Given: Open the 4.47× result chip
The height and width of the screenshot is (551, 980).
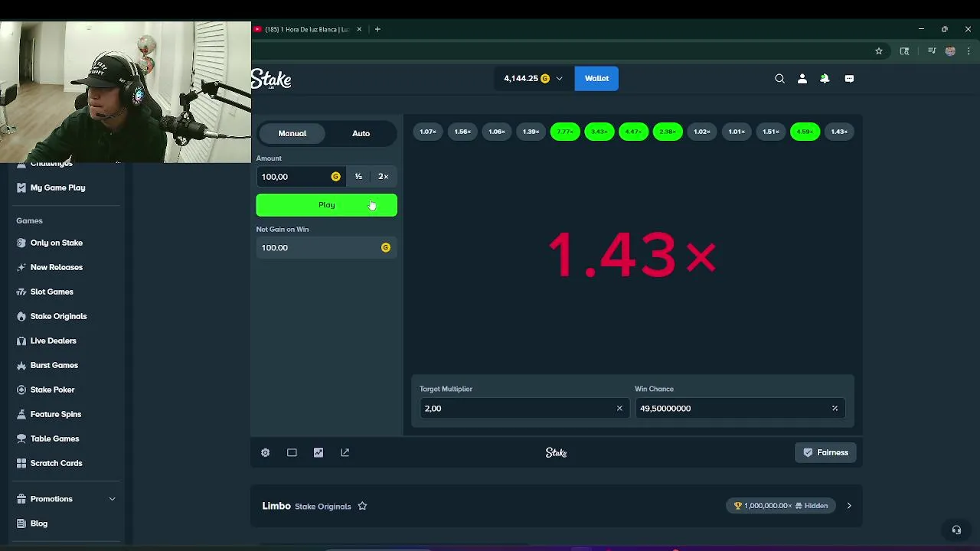Looking at the screenshot, I should coord(633,132).
